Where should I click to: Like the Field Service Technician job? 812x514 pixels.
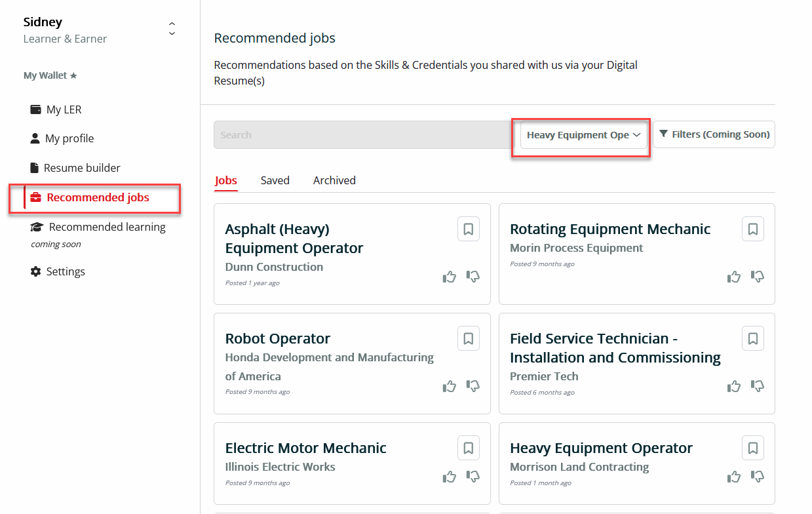734,386
